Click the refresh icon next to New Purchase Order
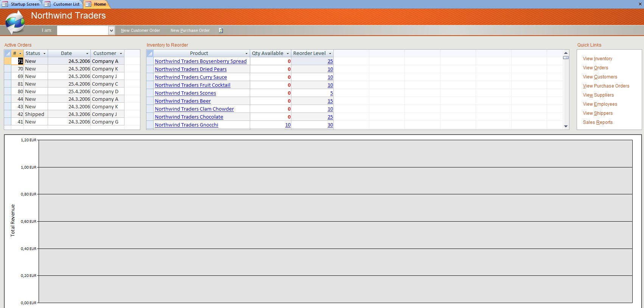The image size is (644, 308). pos(221,30)
